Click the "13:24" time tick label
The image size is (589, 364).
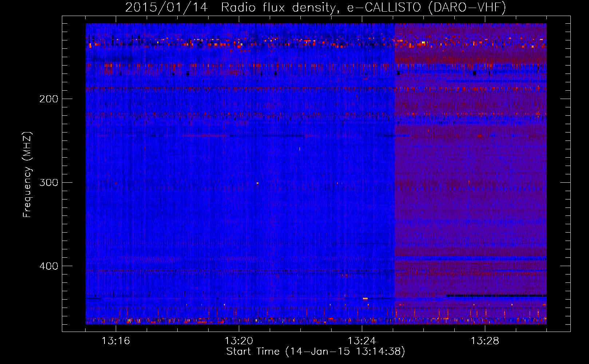tap(362, 341)
